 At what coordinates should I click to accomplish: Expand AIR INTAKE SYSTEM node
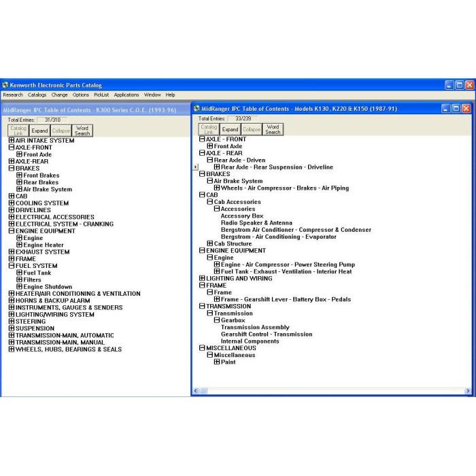click(12, 140)
